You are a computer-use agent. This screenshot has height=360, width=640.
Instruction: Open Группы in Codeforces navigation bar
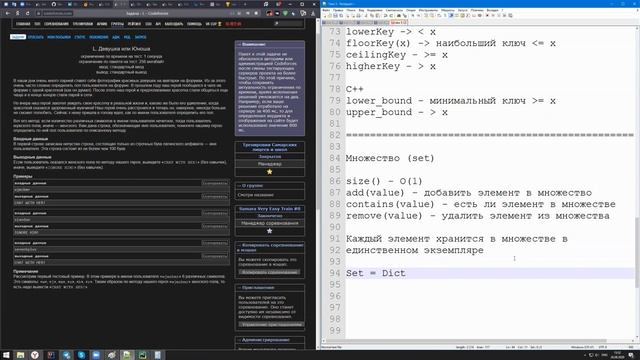117,24
